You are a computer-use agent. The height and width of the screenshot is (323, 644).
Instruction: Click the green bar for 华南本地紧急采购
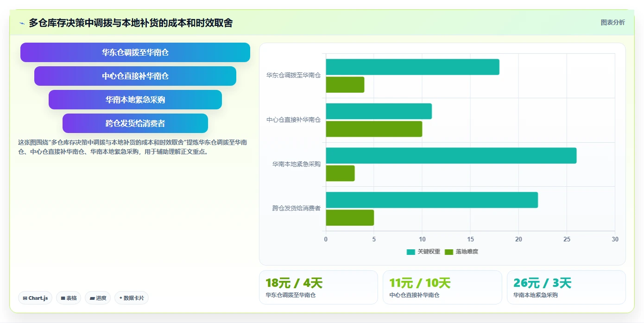[x=340, y=173]
